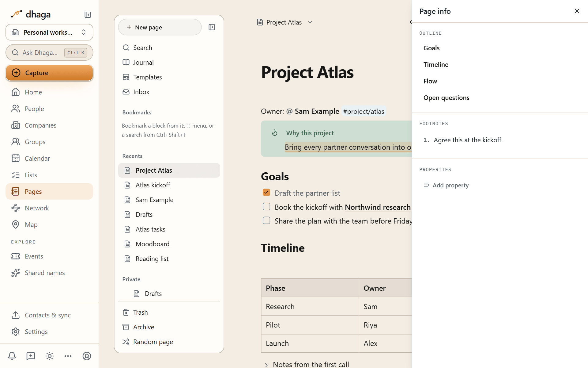Open Contacts & sync
The width and height of the screenshot is (588, 368).
point(49,315)
